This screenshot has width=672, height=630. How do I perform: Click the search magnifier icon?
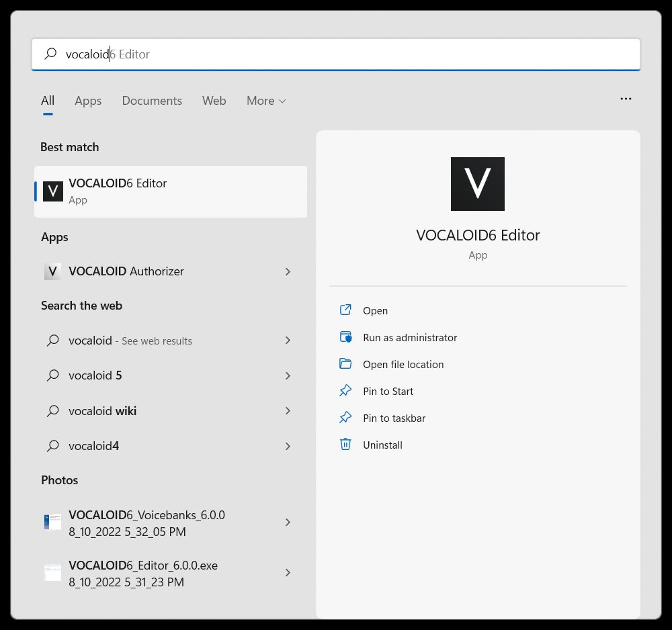pos(50,54)
